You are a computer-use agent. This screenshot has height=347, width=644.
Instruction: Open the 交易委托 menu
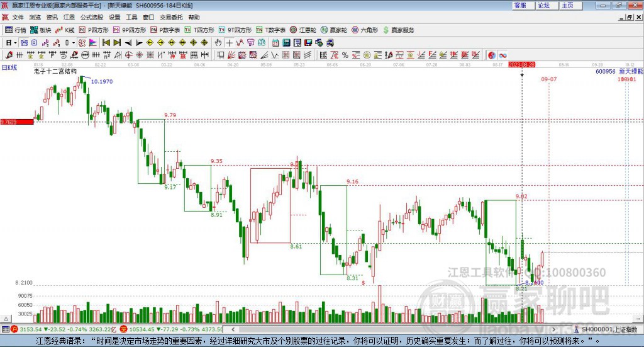(x=171, y=17)
